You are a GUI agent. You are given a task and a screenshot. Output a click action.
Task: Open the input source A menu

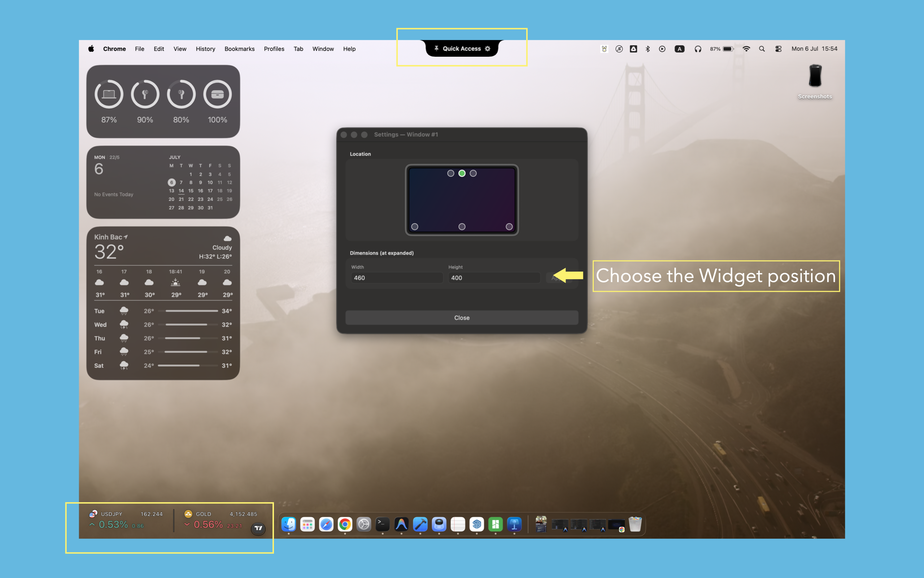(x=679, y=49)
